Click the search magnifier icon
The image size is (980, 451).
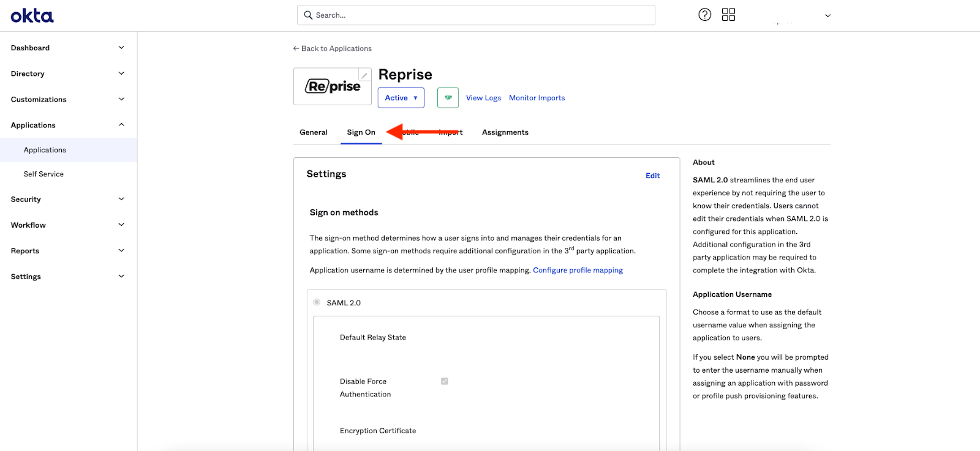[x=308, y=15]
